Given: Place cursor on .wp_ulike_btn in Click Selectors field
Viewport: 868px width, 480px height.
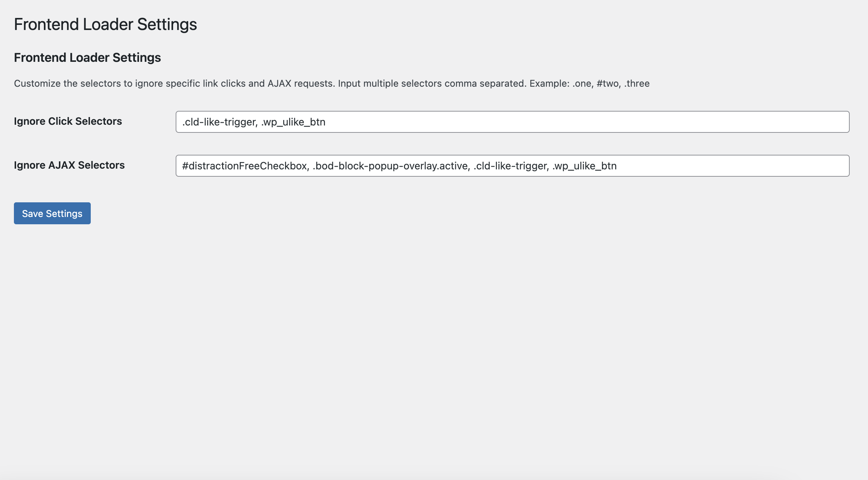Looking at the screenshot, I should pyautogui.click(x=293, y=122).
